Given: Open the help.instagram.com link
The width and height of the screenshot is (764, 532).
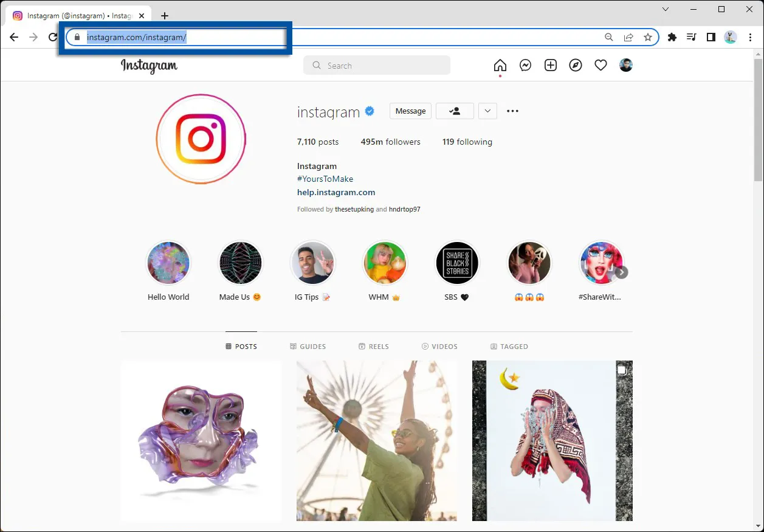Looking at the screenshot, I should 336,192.
